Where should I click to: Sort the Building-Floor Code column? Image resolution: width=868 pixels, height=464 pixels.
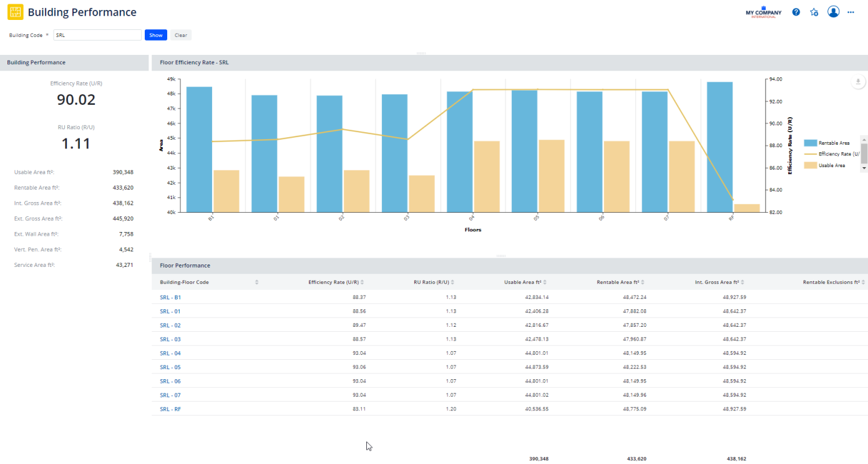256,282
